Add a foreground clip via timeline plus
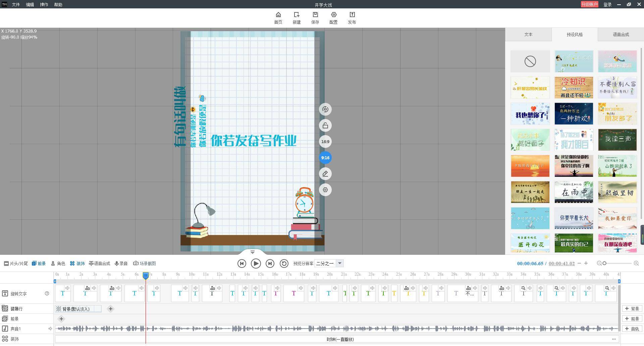Screen dimensions: 644x346 [61, 319]
